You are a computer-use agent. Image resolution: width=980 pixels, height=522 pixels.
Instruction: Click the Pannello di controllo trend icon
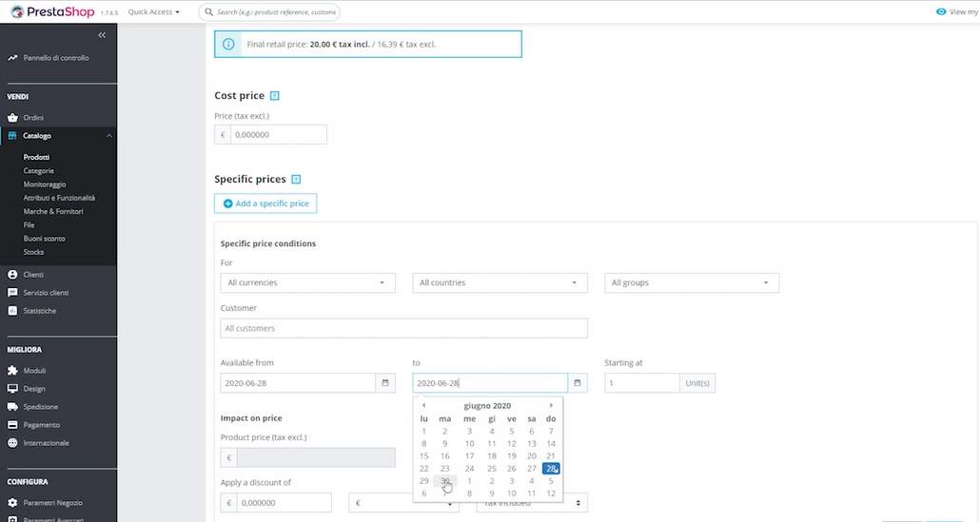[x=13, y=58]
